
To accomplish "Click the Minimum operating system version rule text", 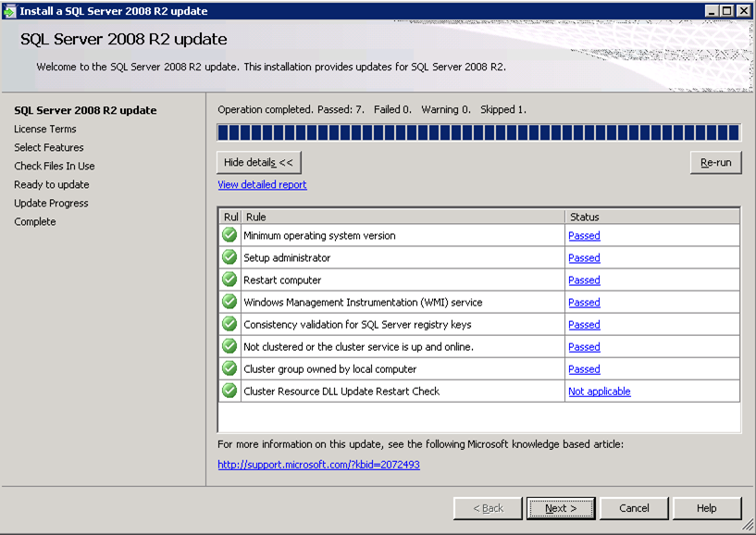I will [319, 235].
